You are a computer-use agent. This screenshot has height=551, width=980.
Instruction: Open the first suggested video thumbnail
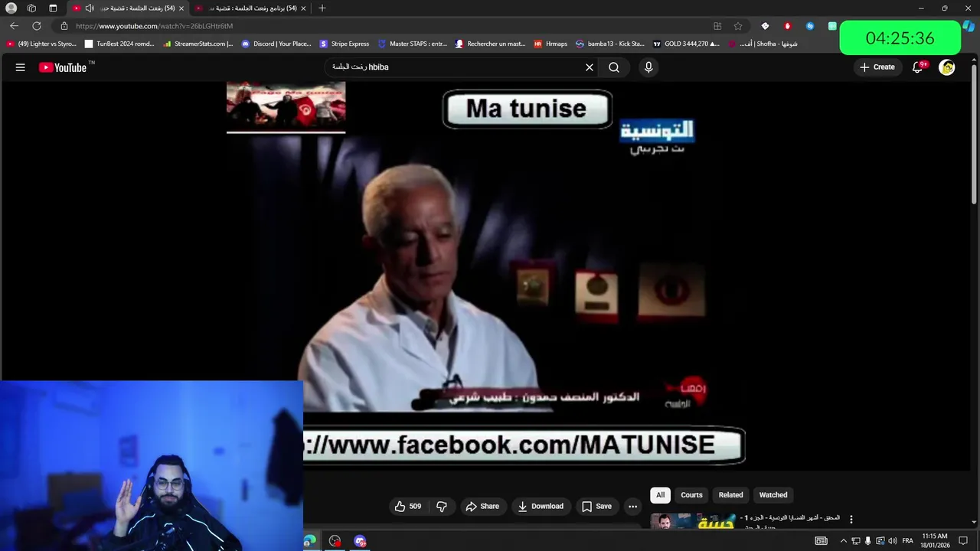click(693, 521)
